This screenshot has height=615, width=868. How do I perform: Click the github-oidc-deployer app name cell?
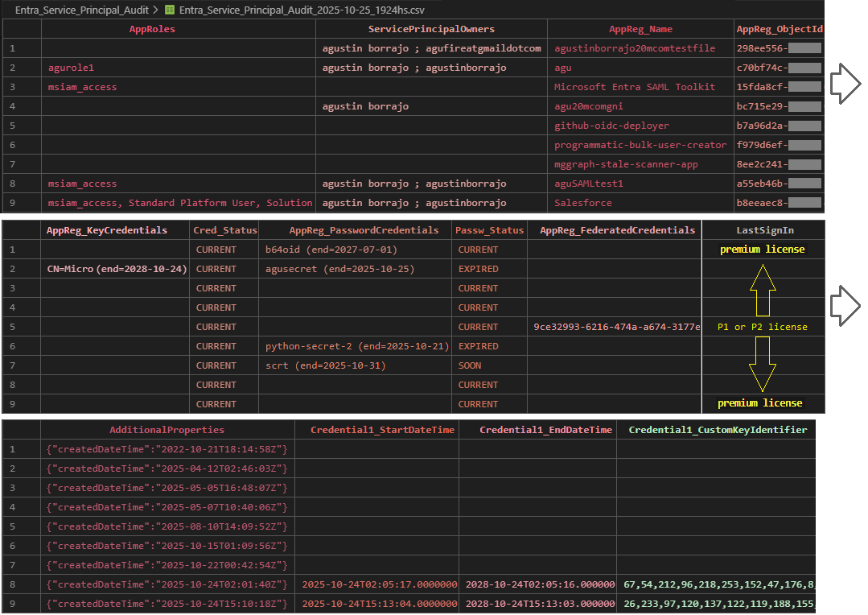pyautogui.click(x=611, y=126)
